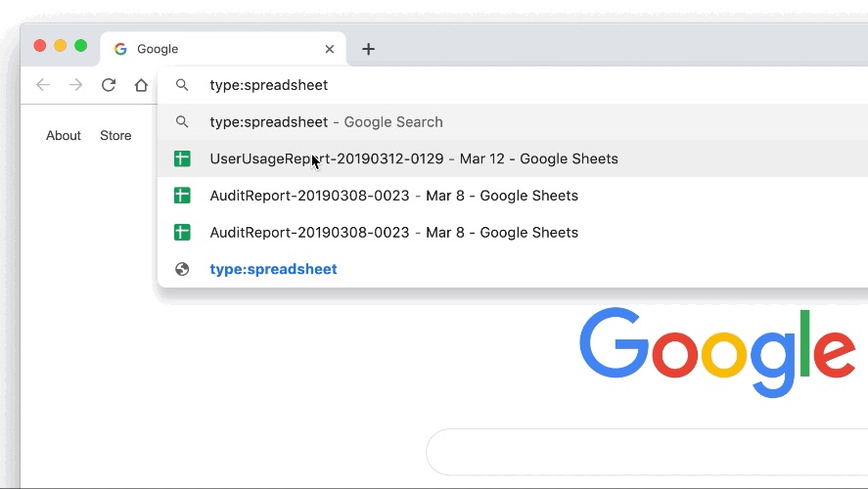Click the Google search box on the page
Image resolution: width=868 pixels, height=489 pixels.
646,452
